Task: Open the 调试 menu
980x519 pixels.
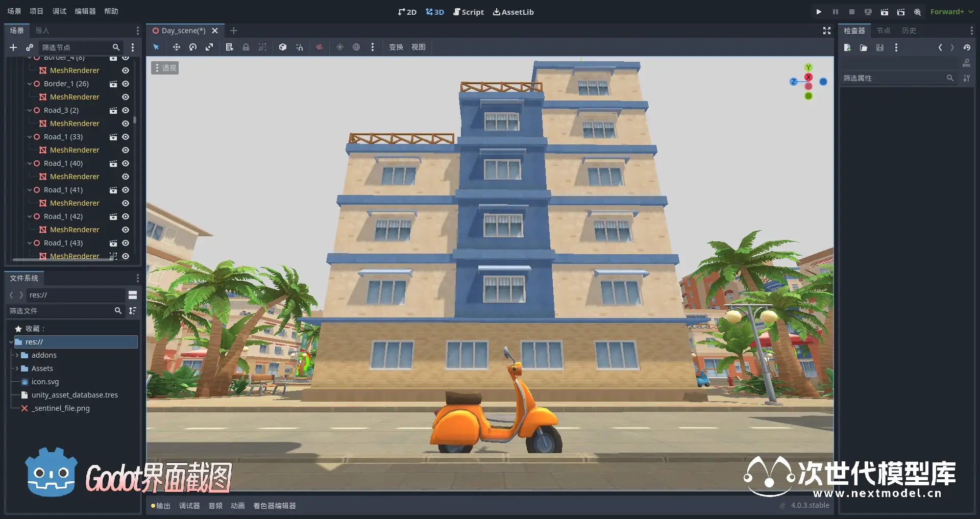Action: coord(59,11)
